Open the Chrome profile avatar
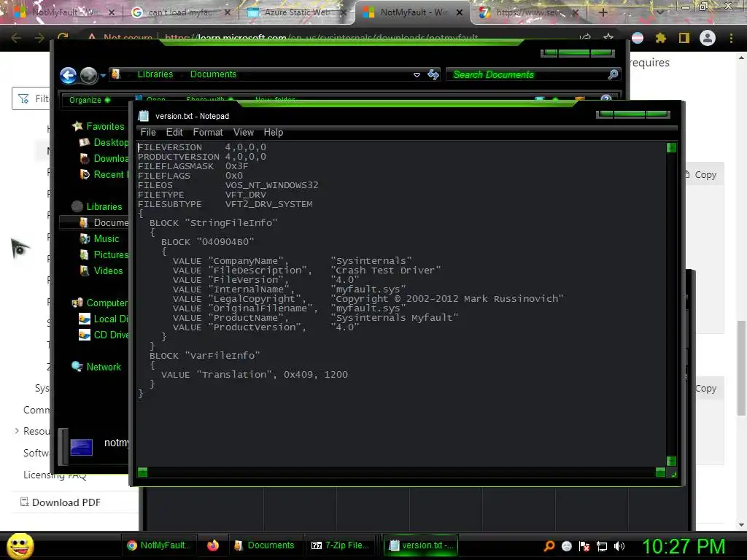 (x=708, y=38)
